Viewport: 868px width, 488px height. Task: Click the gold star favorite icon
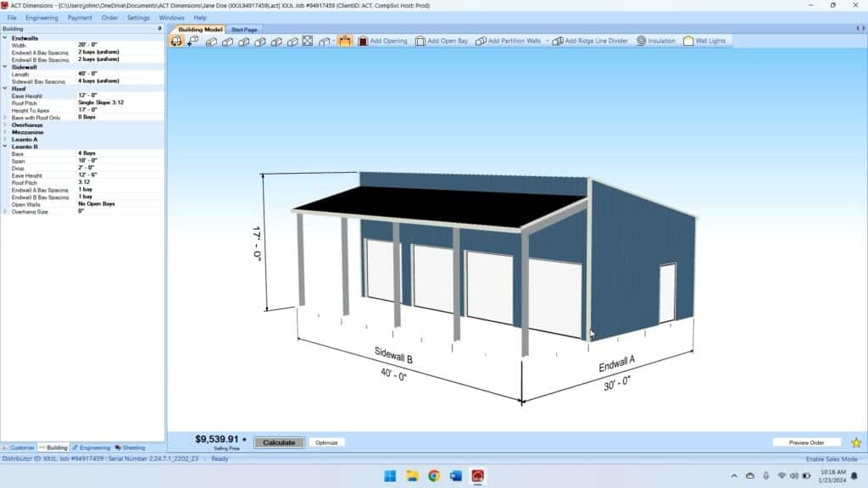(856, 442)
